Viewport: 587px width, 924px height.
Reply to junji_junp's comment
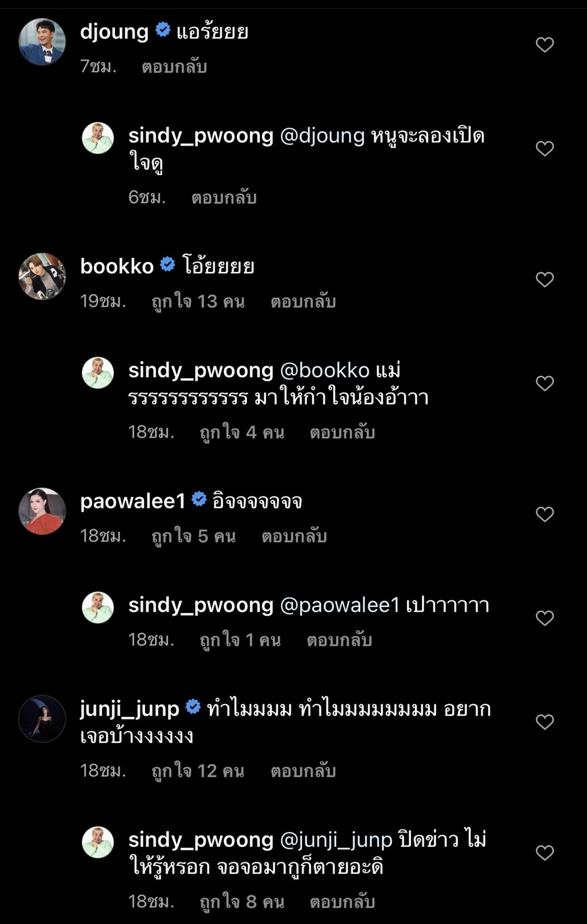click(x=303, y=771)
